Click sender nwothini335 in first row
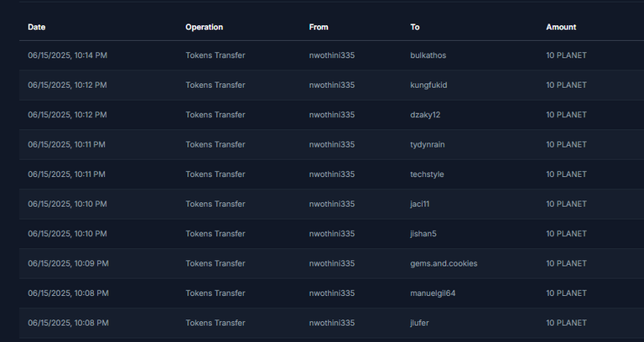Viewport: 644px width, 342px height. (332, 55)
